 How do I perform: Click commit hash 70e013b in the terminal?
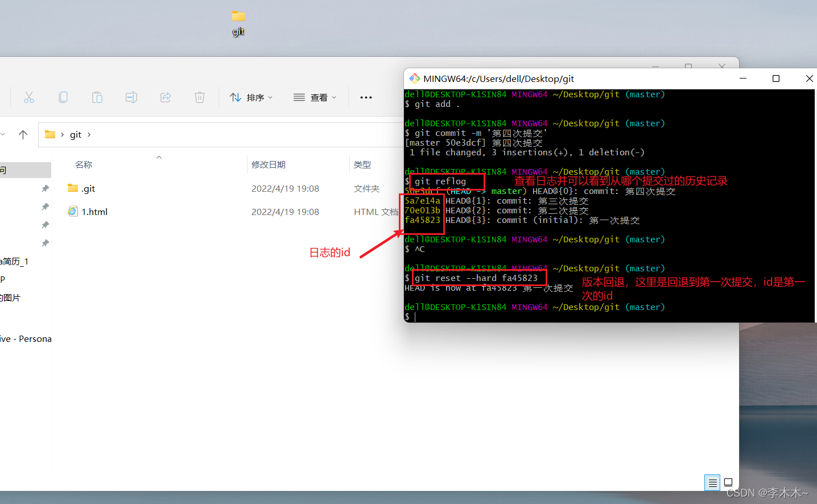coord(422,210)
